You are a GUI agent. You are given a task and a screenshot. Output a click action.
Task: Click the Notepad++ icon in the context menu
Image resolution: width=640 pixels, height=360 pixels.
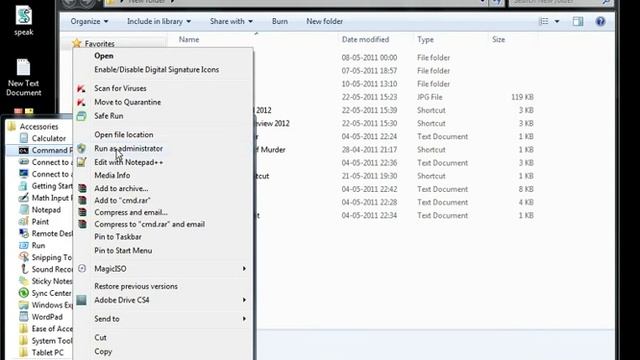coord(81,162)
